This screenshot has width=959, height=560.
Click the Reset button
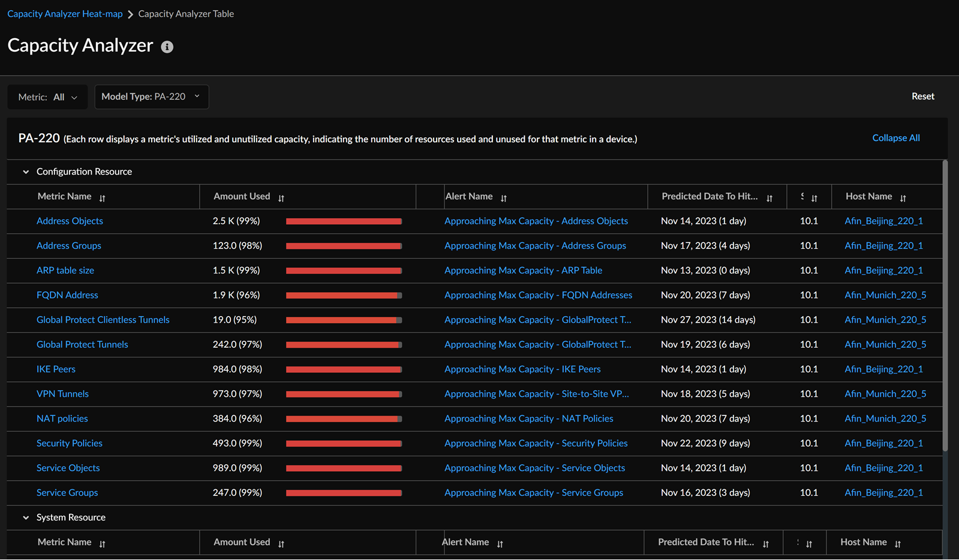coord(922,97)
